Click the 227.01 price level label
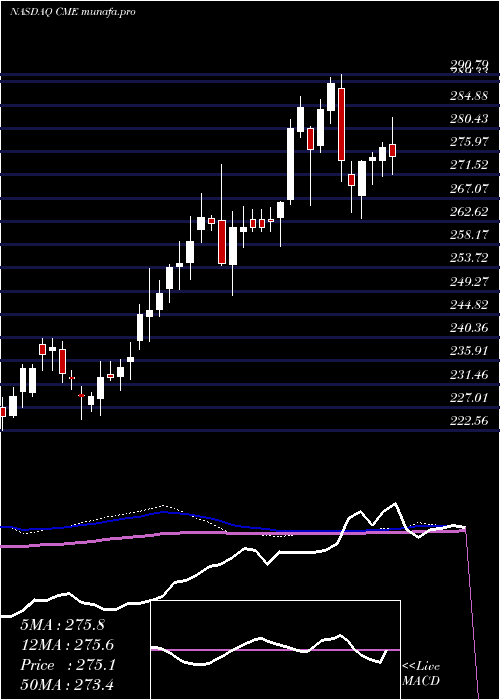This screenshot has width=500, height=700. pos(468,397)
